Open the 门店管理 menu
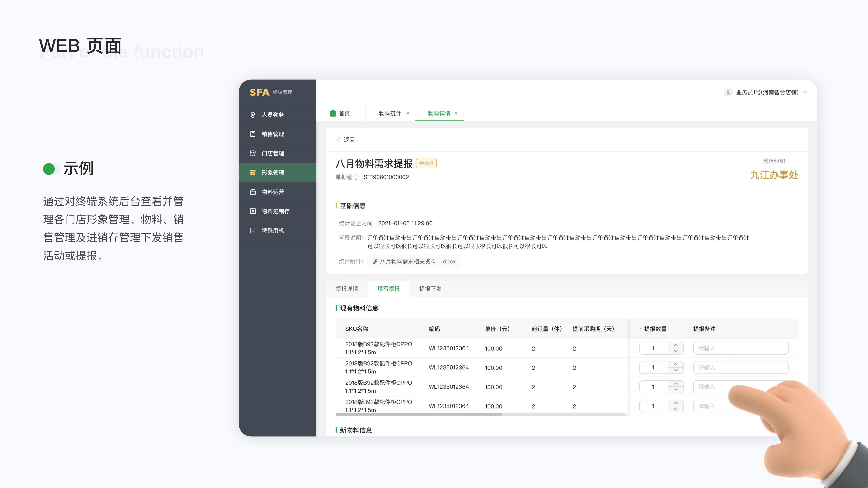 [x=278, y=153]
